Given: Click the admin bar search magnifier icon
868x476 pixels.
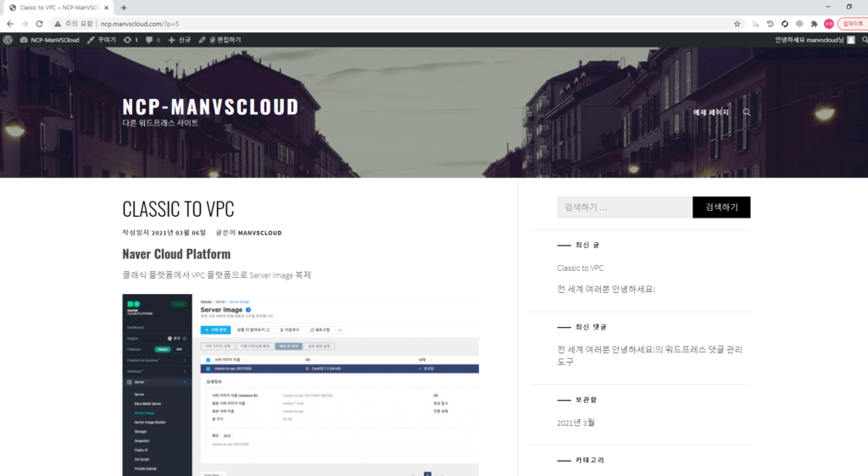Looking at the screenshot, I should pos(865,40).
